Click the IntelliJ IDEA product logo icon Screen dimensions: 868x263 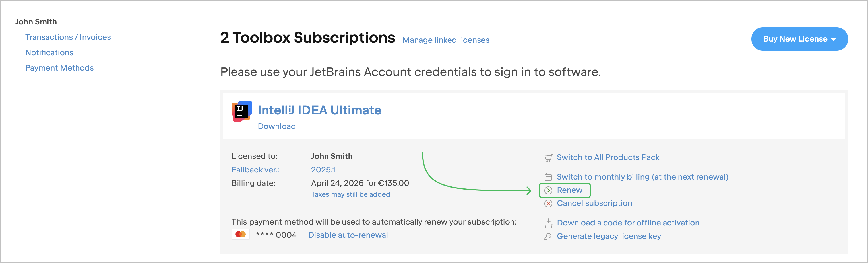(x=241, y=111)
